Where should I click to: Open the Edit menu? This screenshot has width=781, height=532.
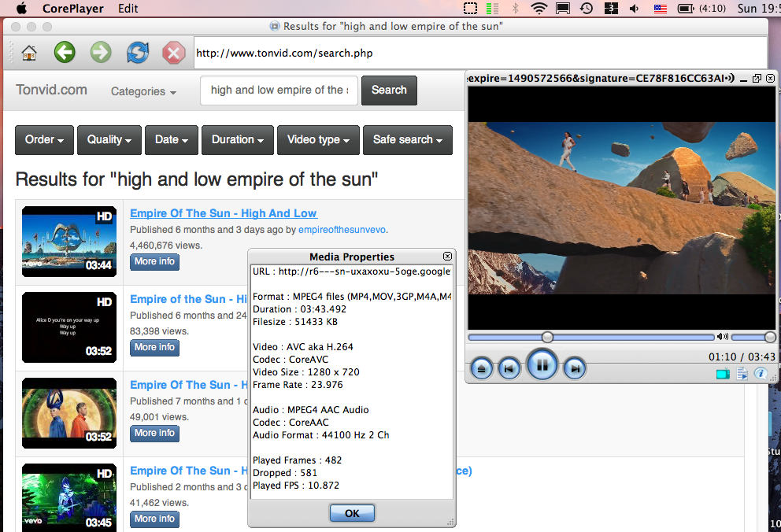coord(128,9)
